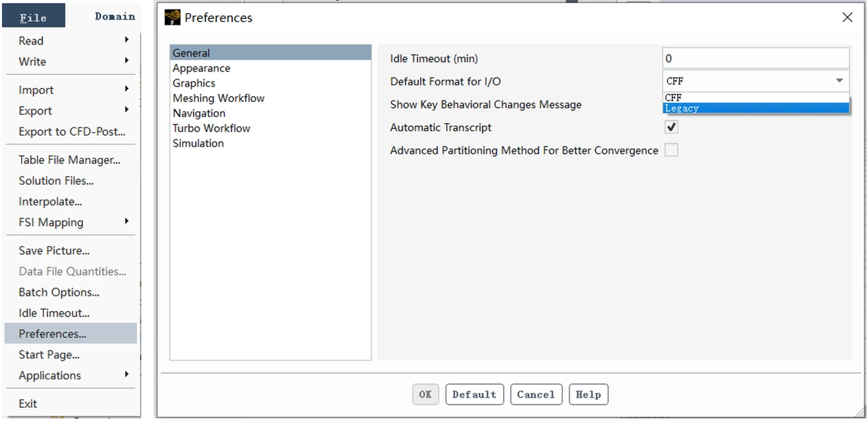868x421 pixels.
Task: Click the Cancel button
Action: pyautogui.click(x=536, y=395)
